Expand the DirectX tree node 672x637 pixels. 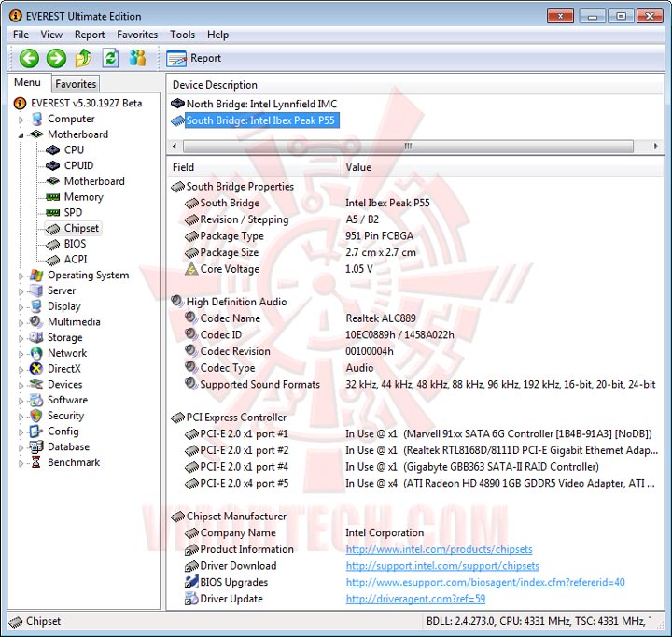[21, 369]
